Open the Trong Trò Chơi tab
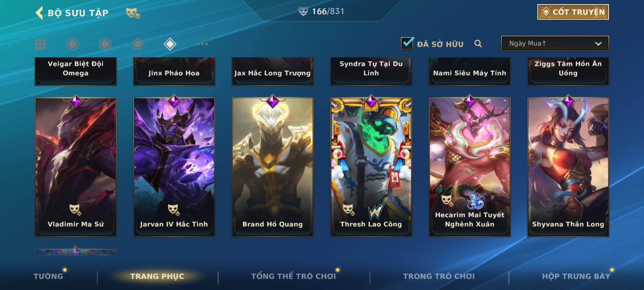 tap(439, 276)
